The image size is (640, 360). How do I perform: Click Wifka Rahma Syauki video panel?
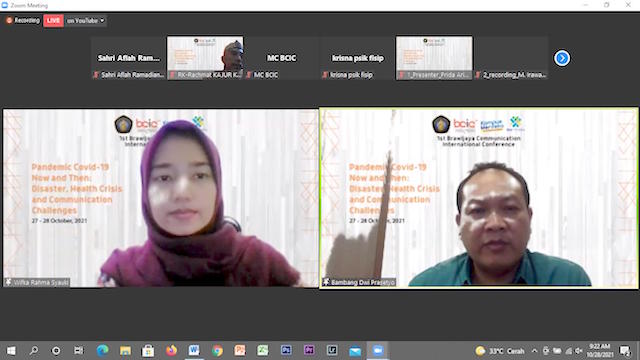tap(161, 198)
